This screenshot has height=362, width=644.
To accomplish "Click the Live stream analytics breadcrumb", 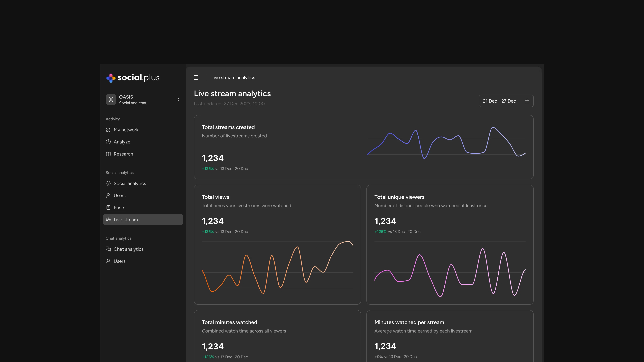I will pos(233,77).
